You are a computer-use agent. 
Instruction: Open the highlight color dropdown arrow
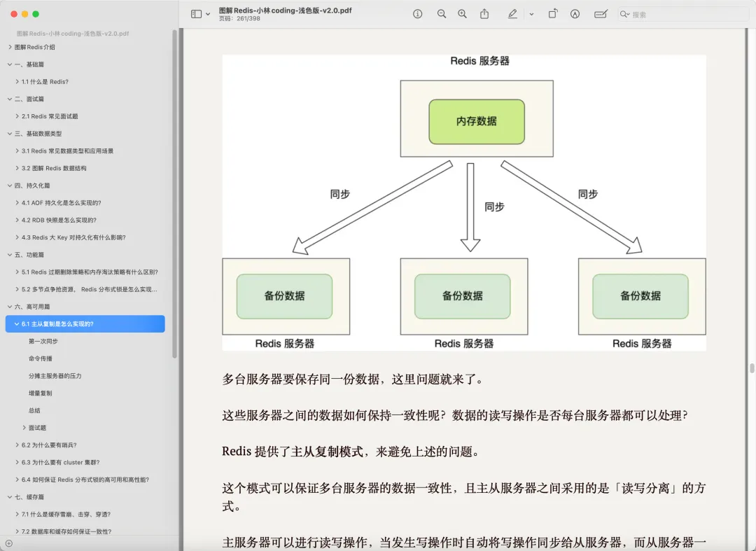(531, 14)
